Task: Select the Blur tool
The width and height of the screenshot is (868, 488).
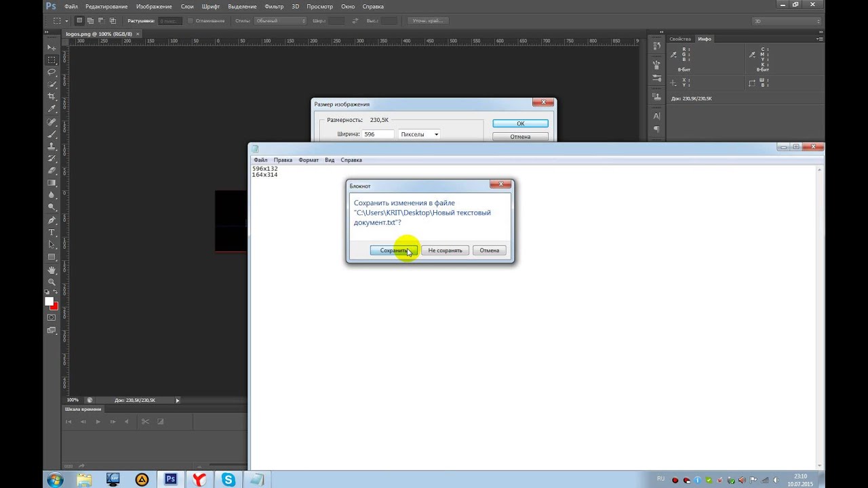Action: pos(52,195)
